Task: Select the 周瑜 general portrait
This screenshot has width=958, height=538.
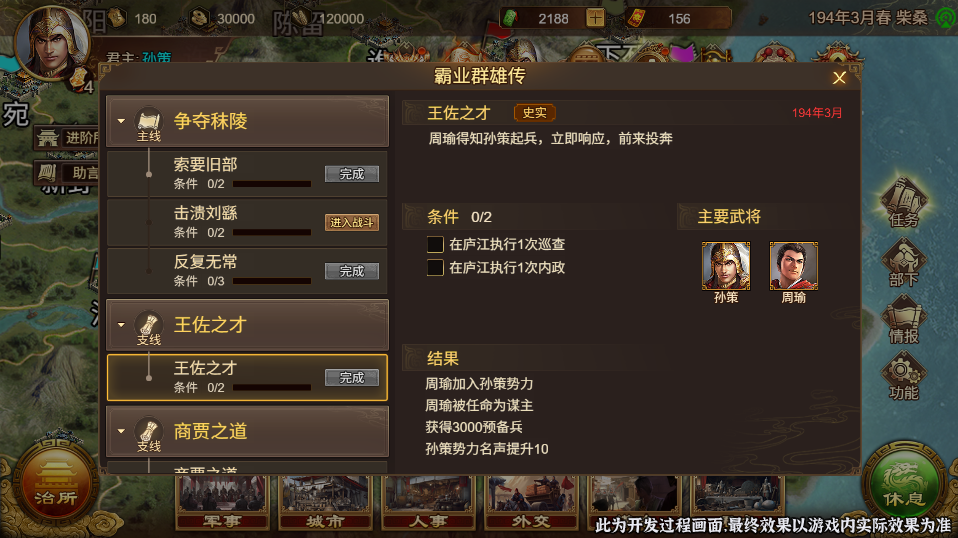Action: (x=793, y=266)
